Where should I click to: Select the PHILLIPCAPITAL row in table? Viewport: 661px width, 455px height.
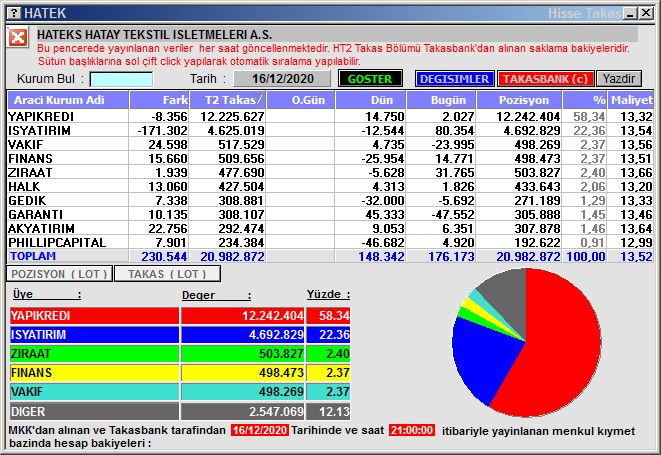point(330,242)
